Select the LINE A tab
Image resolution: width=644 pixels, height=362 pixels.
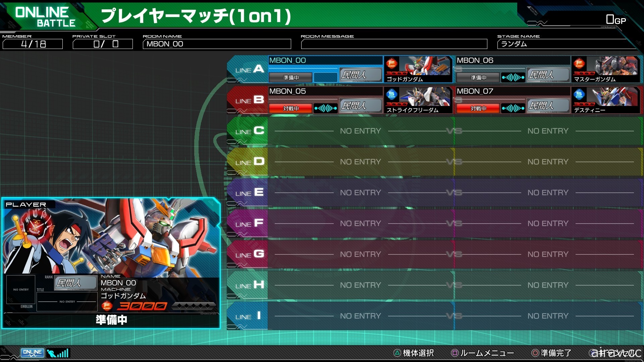click(248, 69)
